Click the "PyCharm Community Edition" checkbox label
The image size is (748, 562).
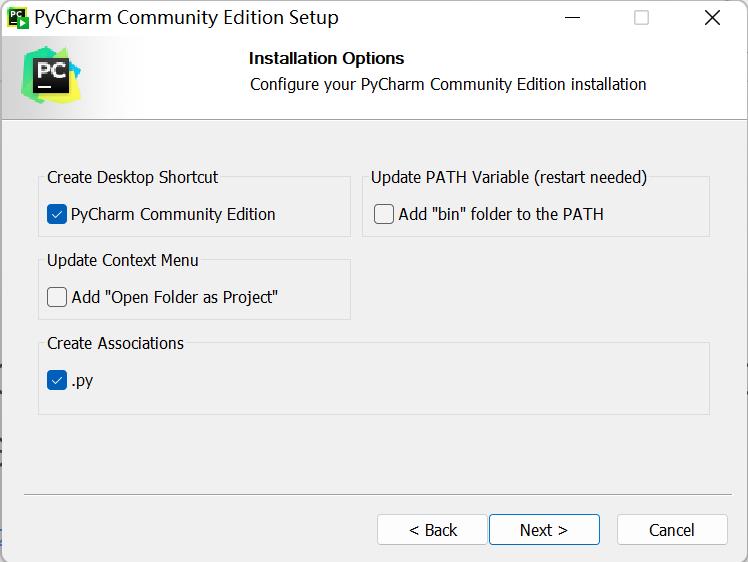[173, 214]
